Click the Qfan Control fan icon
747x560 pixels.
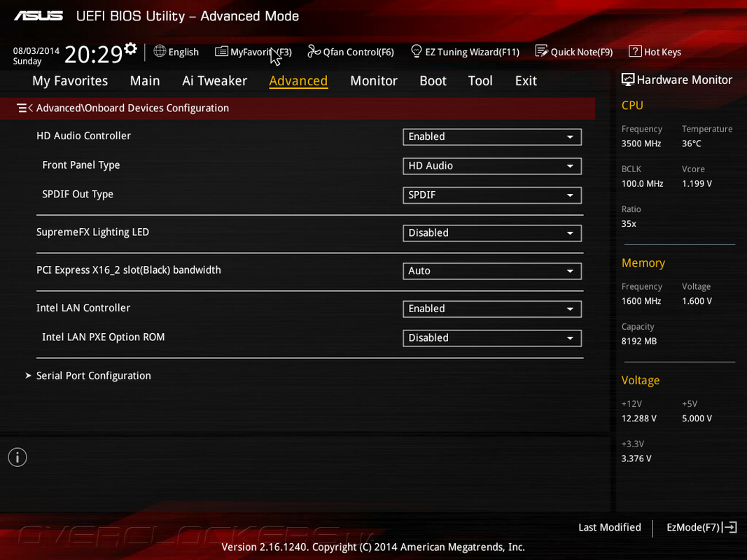click(x=314, y=51)
